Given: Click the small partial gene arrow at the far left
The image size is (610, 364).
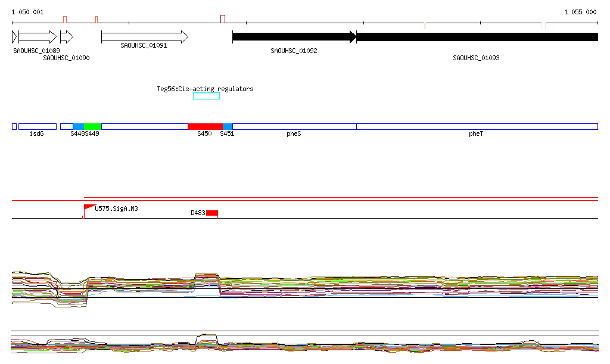Looking at the screenshot, I should coord(14,37).
